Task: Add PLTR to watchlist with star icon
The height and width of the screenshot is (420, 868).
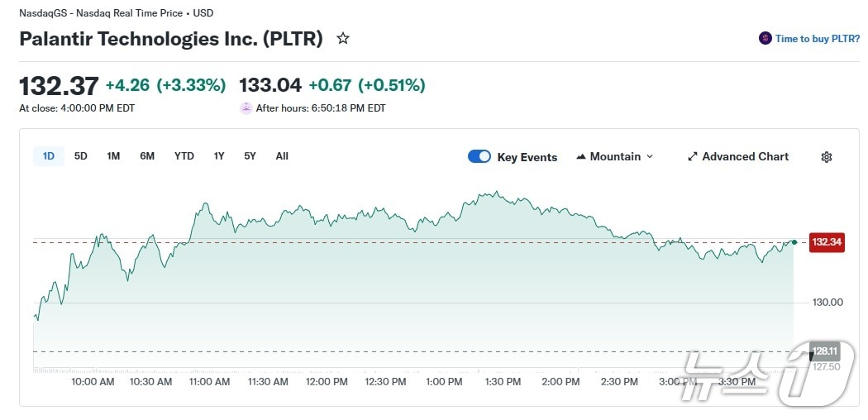Action: (343, 39)
